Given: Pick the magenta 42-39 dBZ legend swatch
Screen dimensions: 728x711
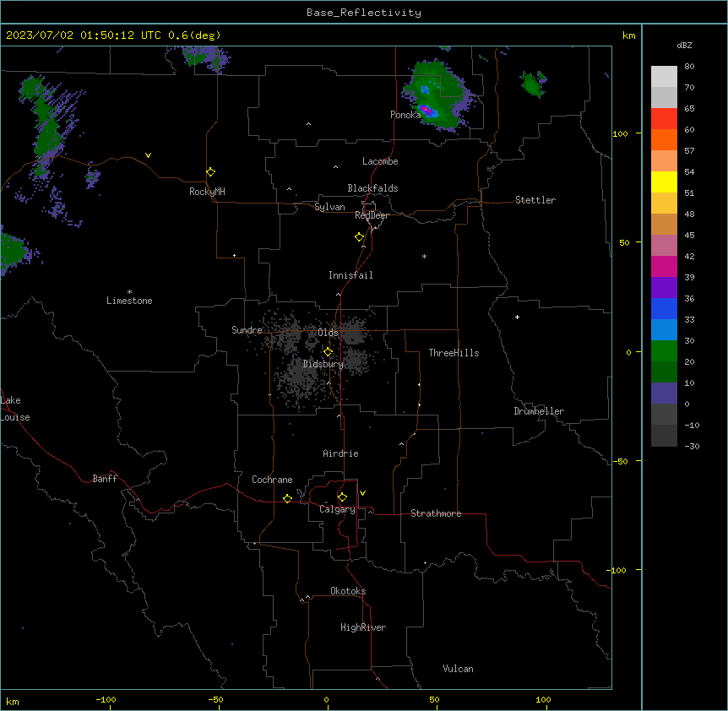Looking at the screenshot, I should pyautogui.click(x=664, y=267).
